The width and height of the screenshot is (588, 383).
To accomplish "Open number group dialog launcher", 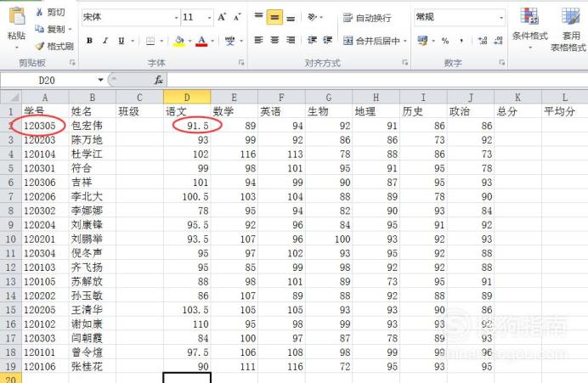I will coord(501,63).
